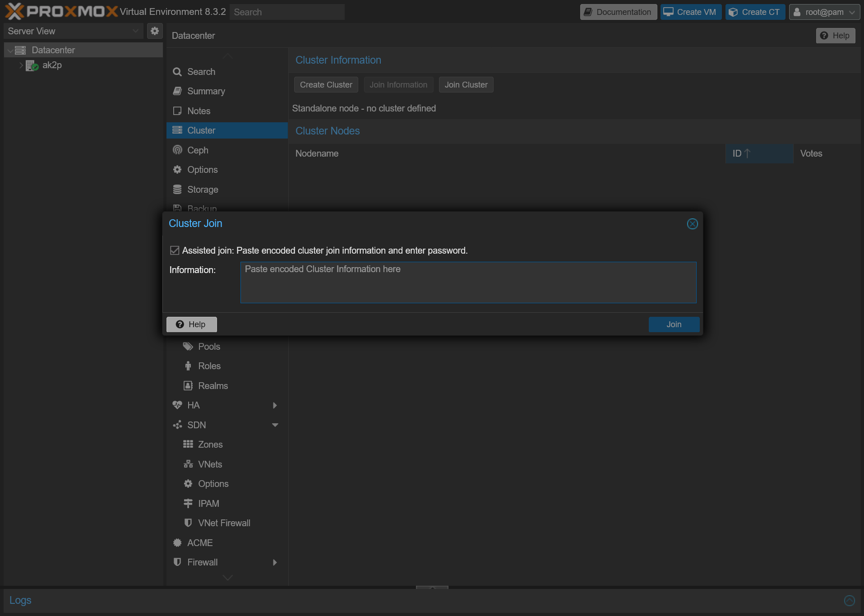Image resolution: width=864 pixels, height=616 pixels.
Task: Click the Firewall shield icon
Action: (177, 562)
